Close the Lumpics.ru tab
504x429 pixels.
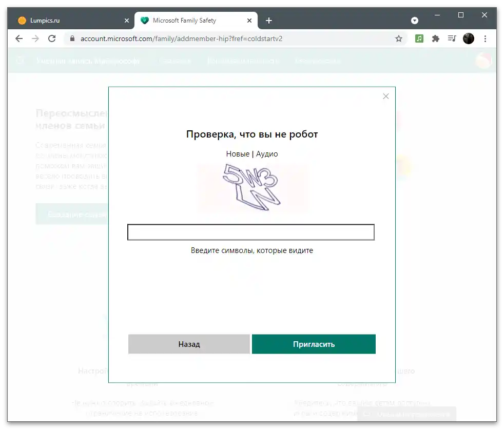(x=127, y=21)
